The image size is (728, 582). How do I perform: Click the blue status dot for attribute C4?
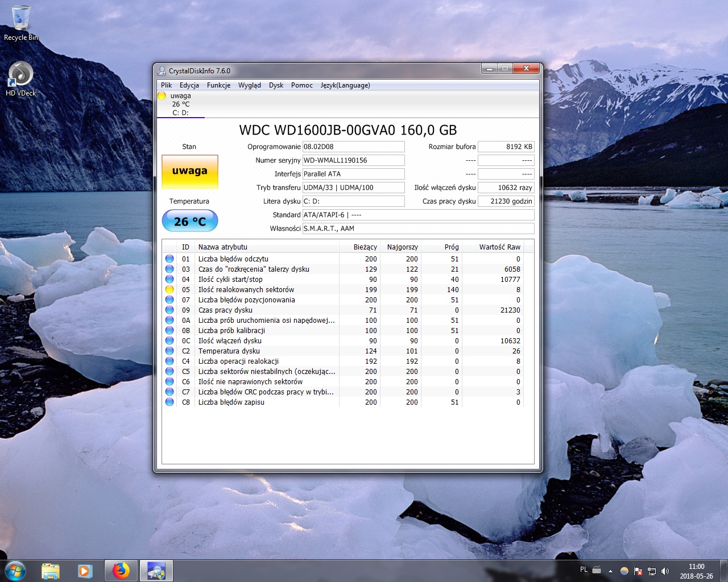pyautogui.click(x=169, y=361)
